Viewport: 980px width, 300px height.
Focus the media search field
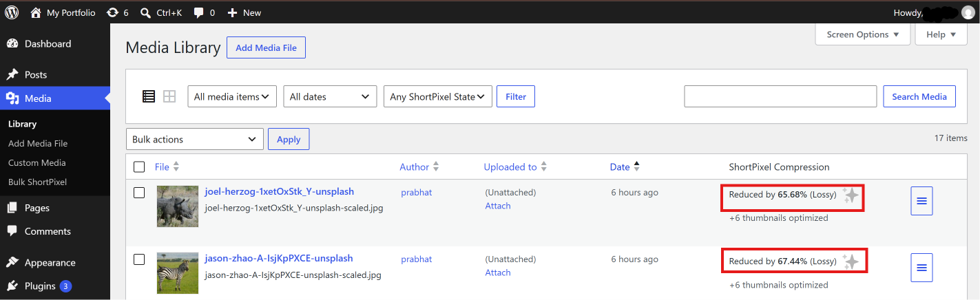coord(780,96)
